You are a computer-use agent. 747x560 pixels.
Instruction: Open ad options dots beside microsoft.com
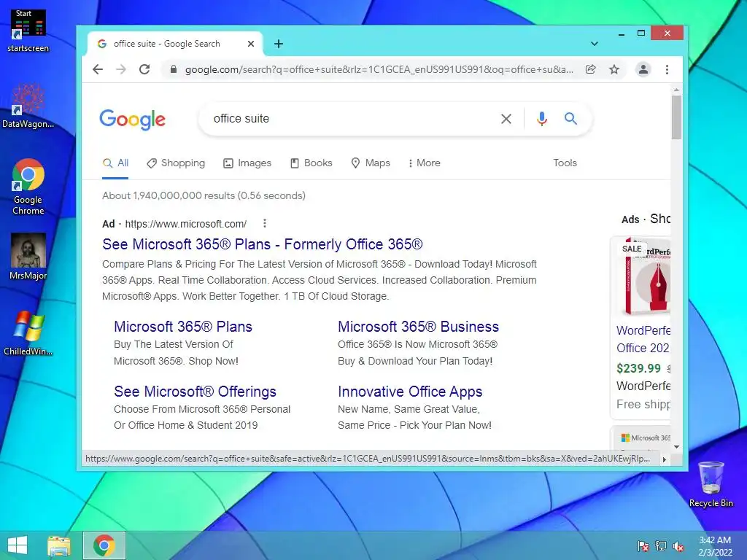click(x=264, y=223)
